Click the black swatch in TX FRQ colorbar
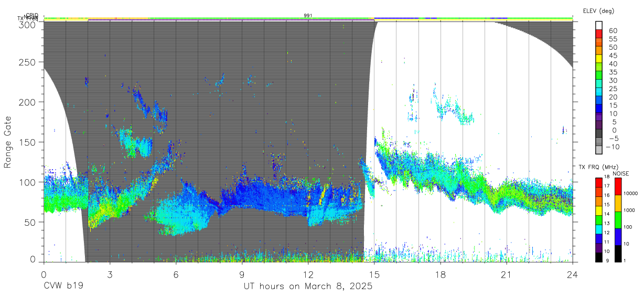644x297 pixels. pos(599,257)
